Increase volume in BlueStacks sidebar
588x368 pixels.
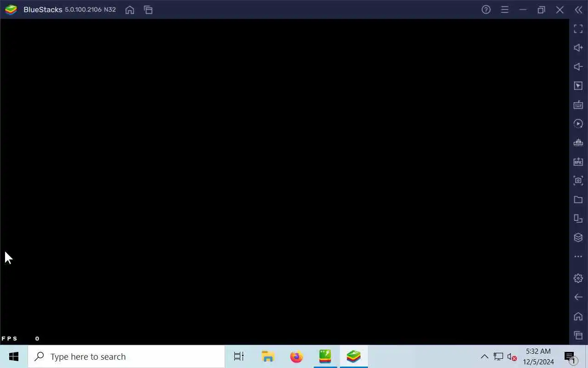tap(578, 48)
